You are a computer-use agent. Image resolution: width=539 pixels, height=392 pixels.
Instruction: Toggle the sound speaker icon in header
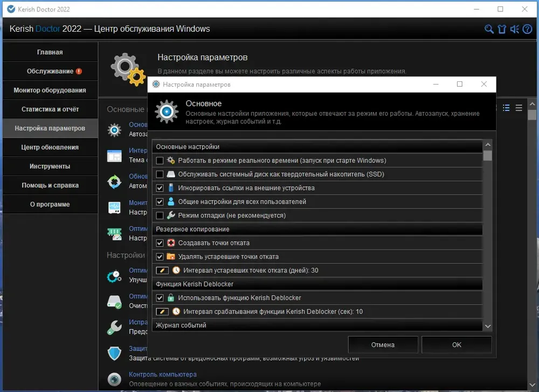pos(515,29)
